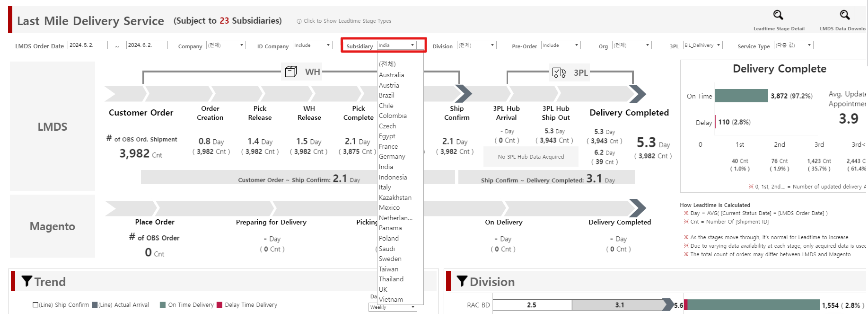The width and height of the screenshot is (868, 314).
Task: Click the No 3PL Hub Data Acquired box
Action: pos(531,157)
